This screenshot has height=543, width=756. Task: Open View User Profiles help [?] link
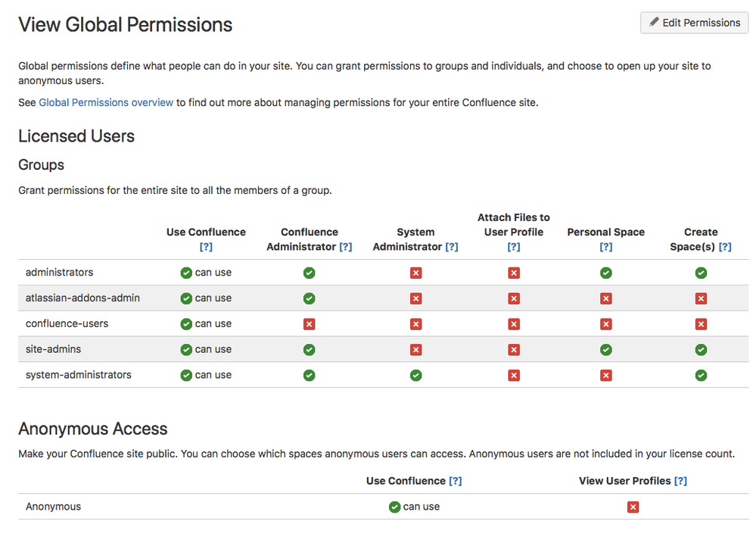680,481
